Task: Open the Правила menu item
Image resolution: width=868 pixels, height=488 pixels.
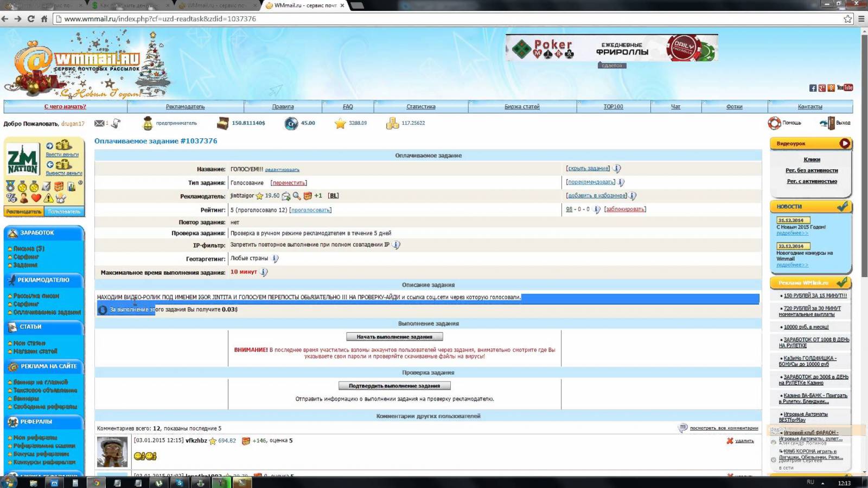Action: coord(283,107)
